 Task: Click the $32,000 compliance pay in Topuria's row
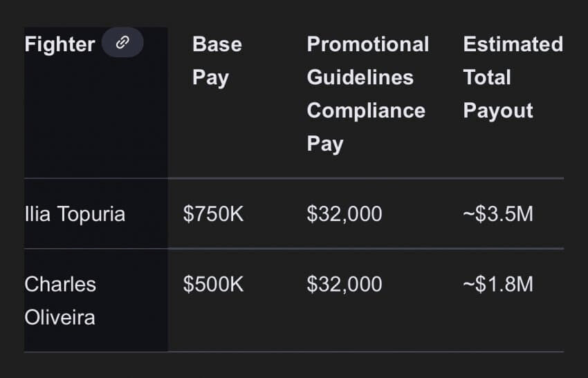coord(344,214)
